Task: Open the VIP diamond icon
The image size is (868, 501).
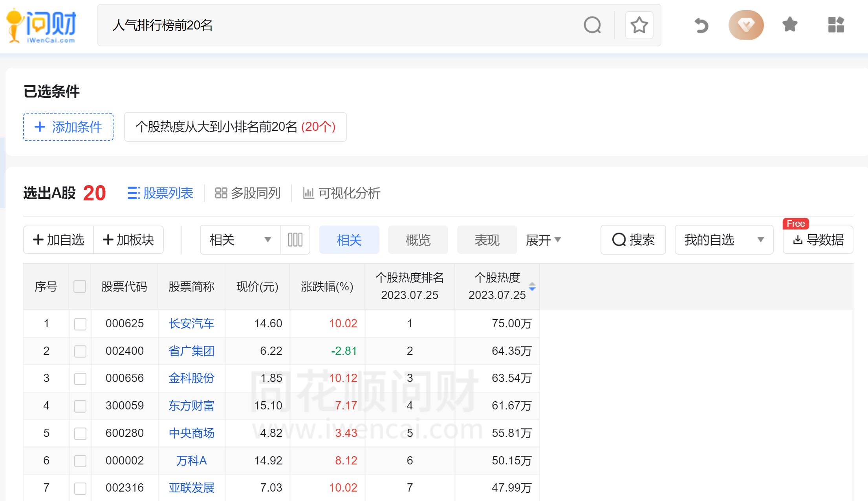Action: point(746,25)
